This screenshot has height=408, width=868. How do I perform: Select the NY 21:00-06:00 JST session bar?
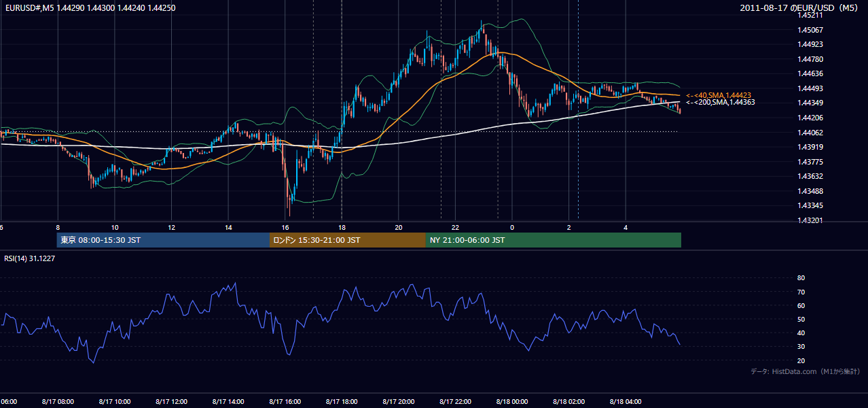tap(554, 240)
